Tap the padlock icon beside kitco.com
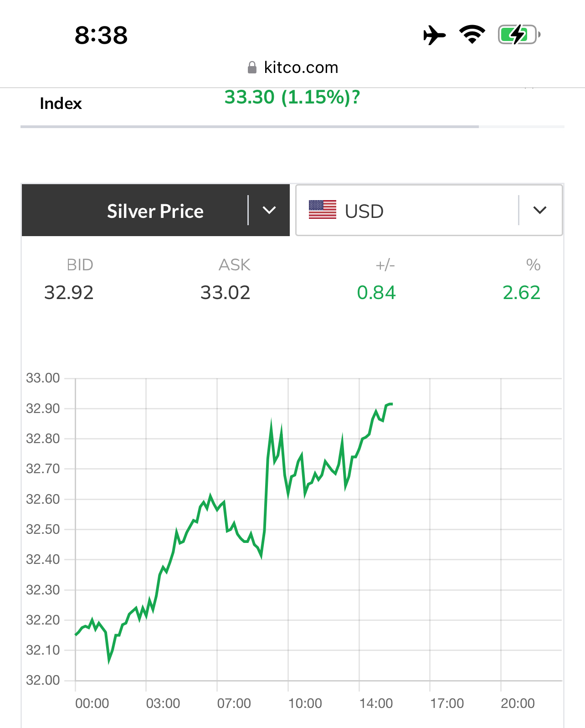The height and width of the screenshot is (728, 585). (x=252, y=68)
